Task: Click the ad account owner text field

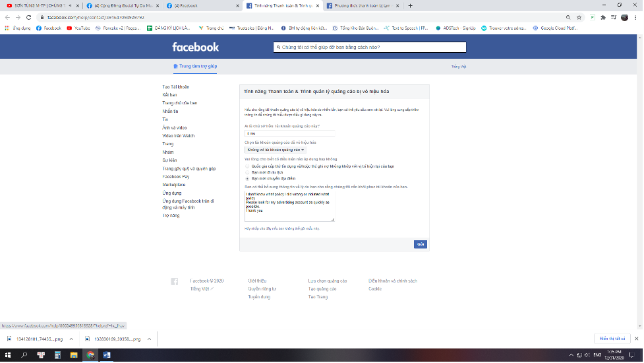Action: tap(290, 133)
